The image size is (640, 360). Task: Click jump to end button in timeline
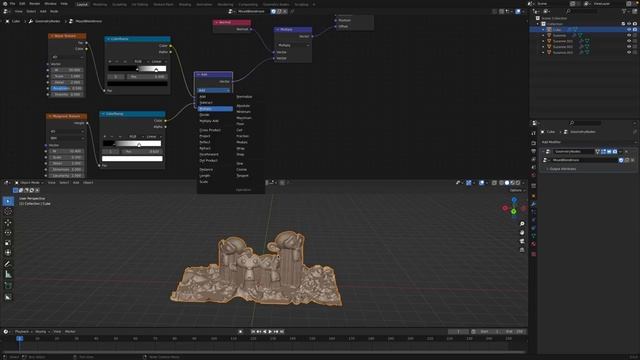pos(282,332)
